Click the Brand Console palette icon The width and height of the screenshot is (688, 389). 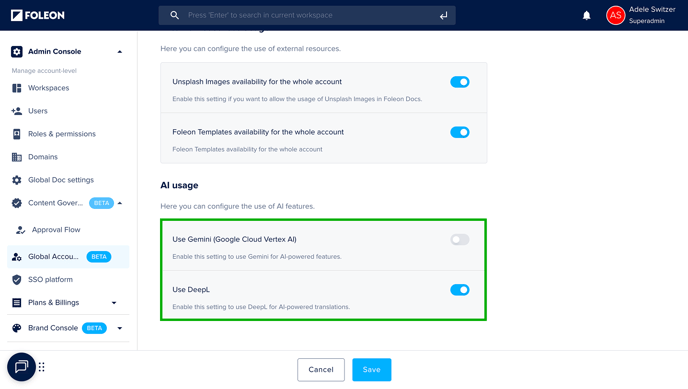(17, 328)
